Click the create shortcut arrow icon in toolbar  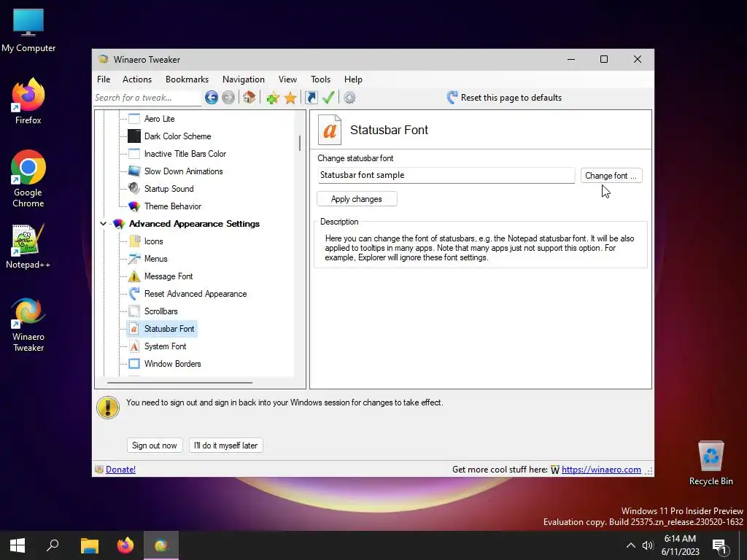pyautogui.click(x=311, y=98)
